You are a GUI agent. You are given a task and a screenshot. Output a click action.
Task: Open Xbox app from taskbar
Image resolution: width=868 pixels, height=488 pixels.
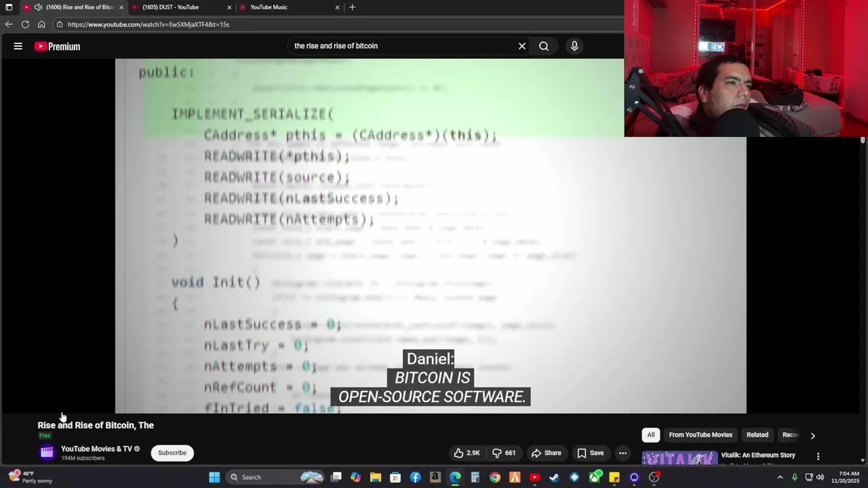[595, 477]
